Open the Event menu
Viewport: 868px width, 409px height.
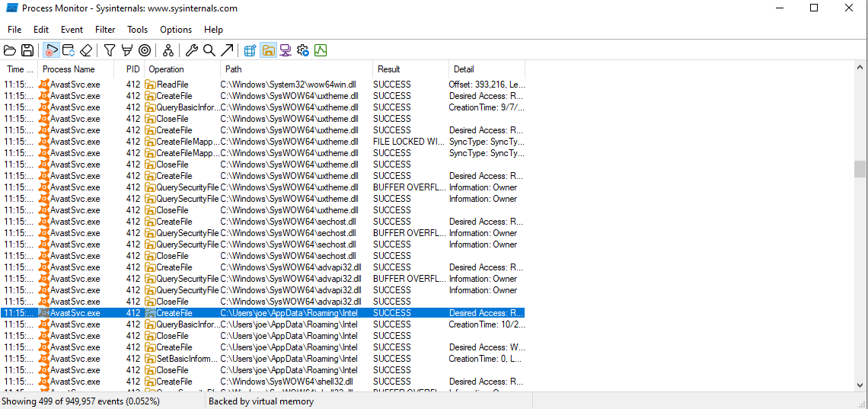(72, 30)
